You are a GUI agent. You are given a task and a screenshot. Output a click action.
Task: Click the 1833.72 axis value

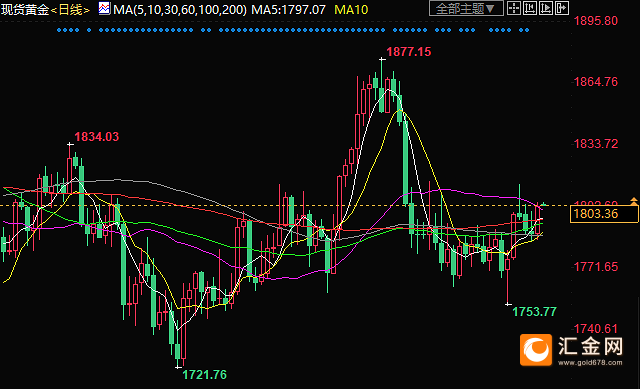[596, 144]
